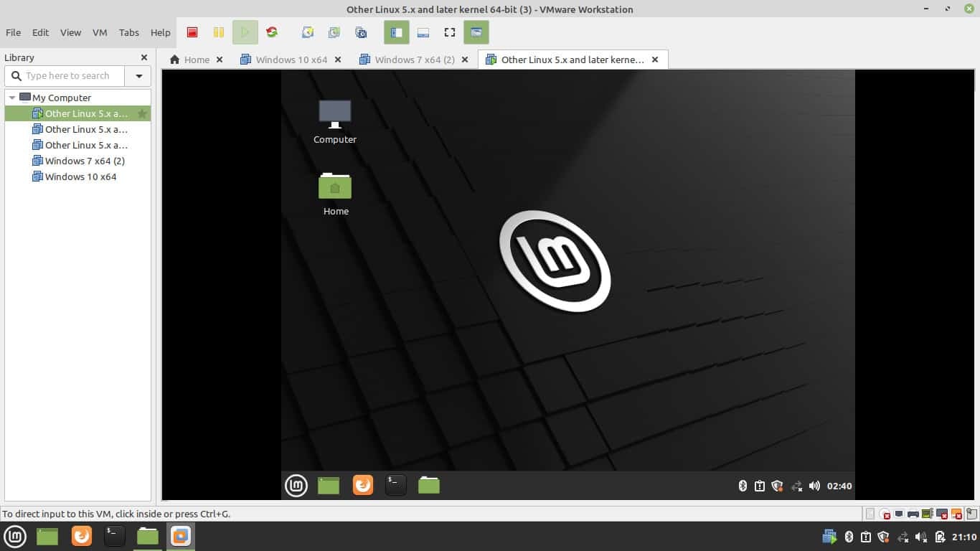Open the Files folder beside Terminal in guest panel
Image resolution: width=980 pixels, height=551 pixels.
coord(429,486)
